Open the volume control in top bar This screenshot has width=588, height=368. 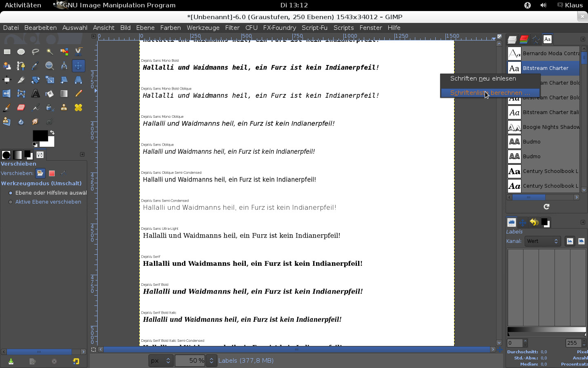point(543,5)
